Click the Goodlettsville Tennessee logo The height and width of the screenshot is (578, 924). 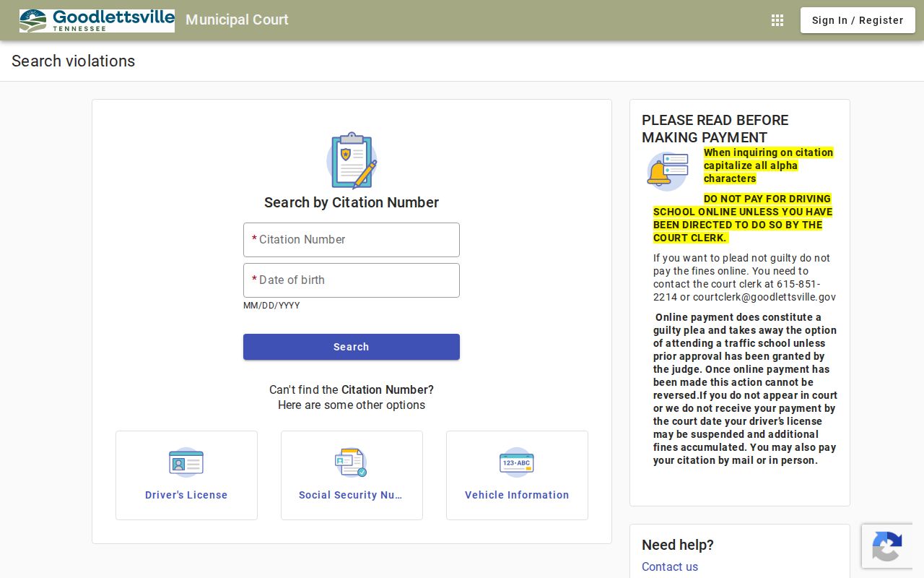(97, 20)
